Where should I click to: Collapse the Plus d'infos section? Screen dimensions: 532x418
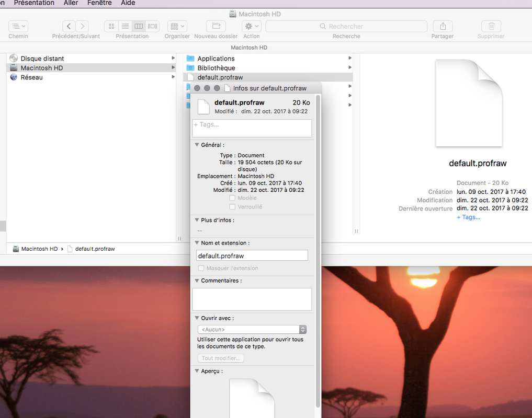click(197, 220)
